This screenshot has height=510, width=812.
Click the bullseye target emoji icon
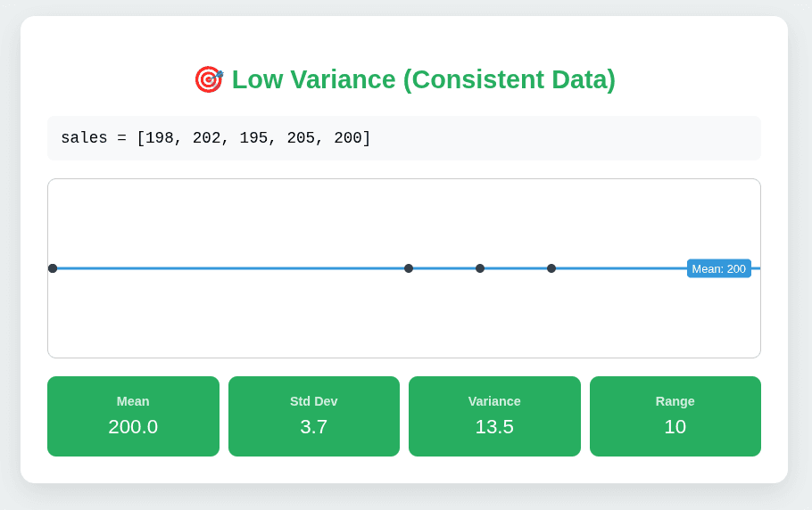(x=209, y=79)
